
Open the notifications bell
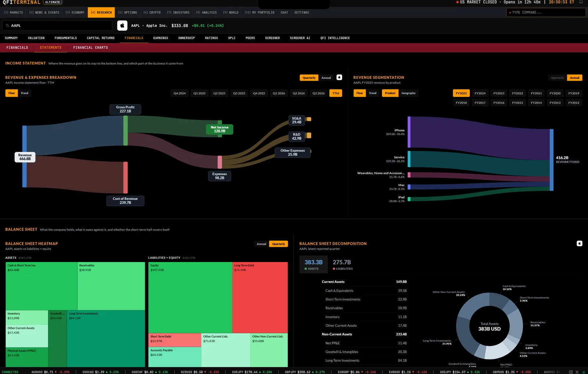(581, 2)
